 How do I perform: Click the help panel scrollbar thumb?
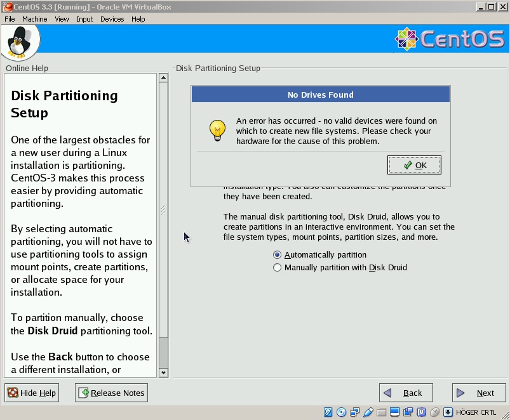click(x=164, y=210)
